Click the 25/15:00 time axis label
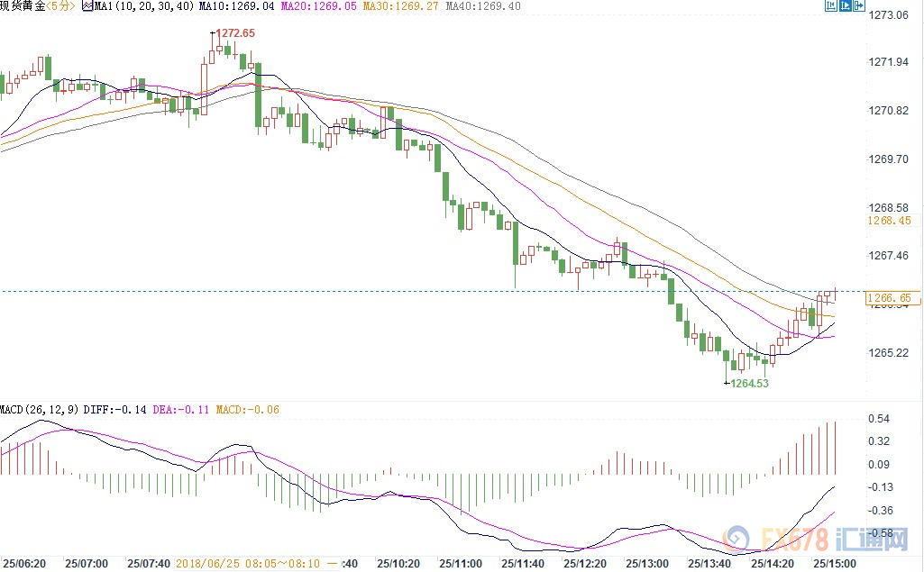924x572 pixels. click(x=835, y=564)
